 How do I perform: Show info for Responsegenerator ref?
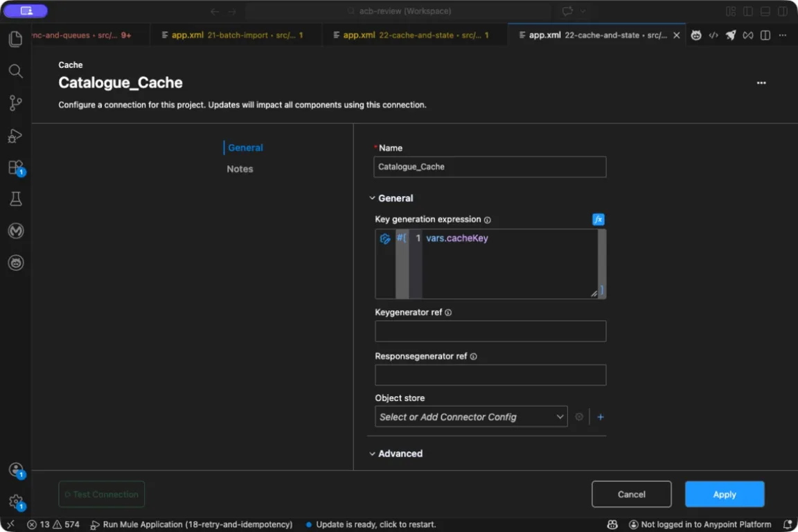474,356
